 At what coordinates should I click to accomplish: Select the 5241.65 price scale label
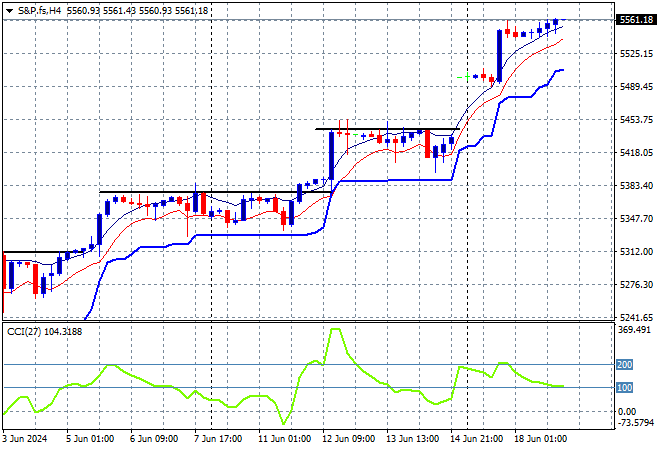point(636,318)
